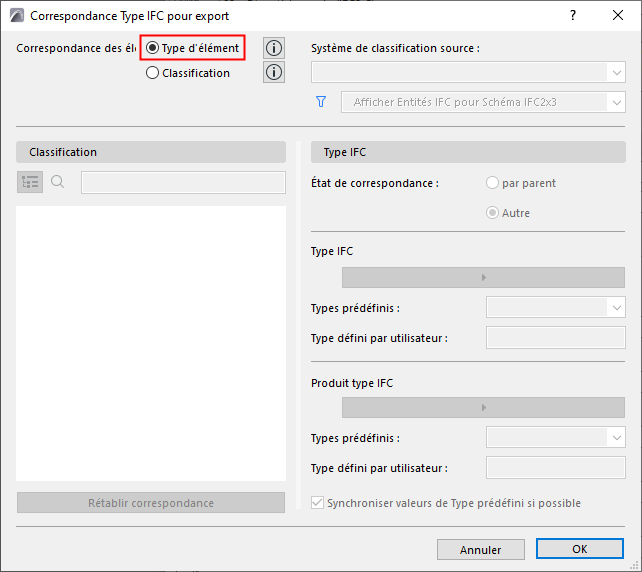The width and height of the screenshot is (642, 572).
Task: Select the Type d'élément radio button
Action: pos(152,48)
